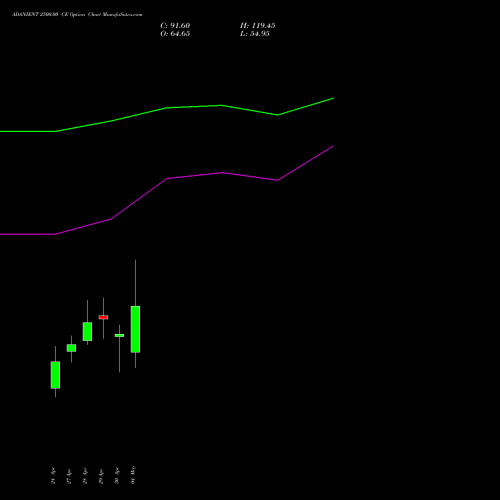Click the close value C: 91.60

coord(175,26)
